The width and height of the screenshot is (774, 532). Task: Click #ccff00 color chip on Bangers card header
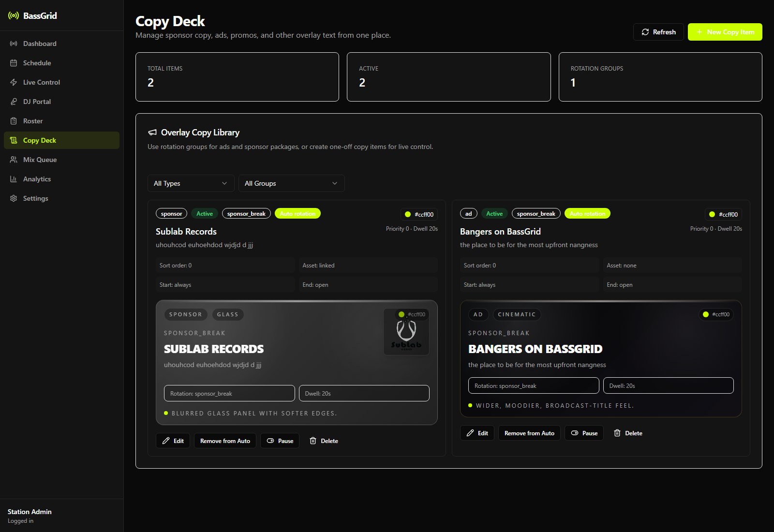point(723,214)
